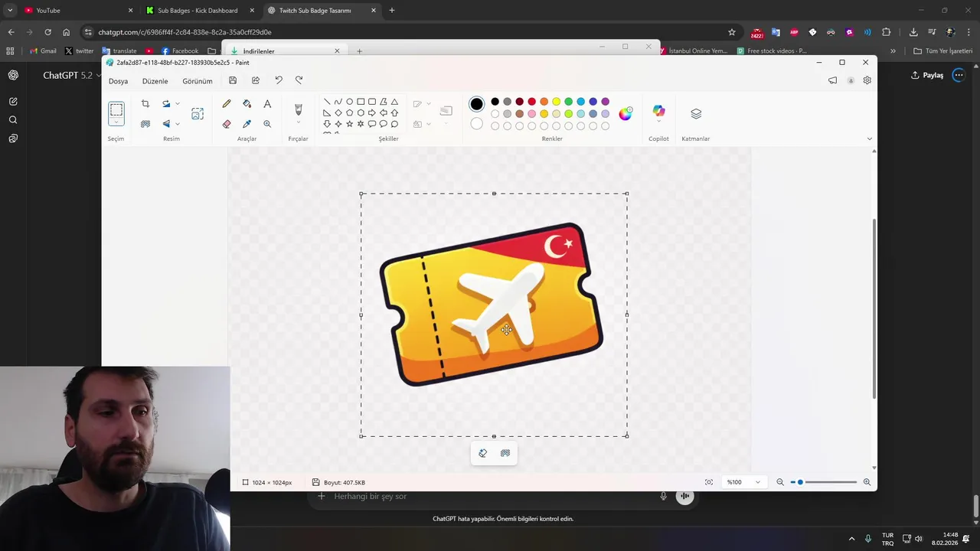Open the rotate dropdown arrow
980x551 pixels.
178,104
